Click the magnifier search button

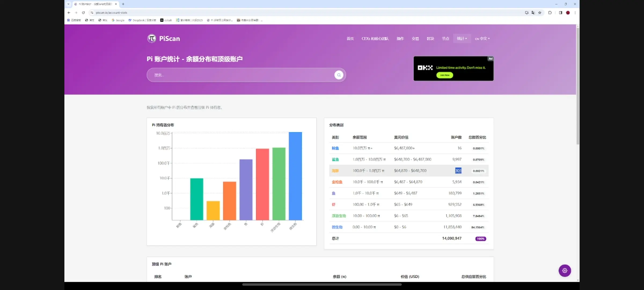339,75
